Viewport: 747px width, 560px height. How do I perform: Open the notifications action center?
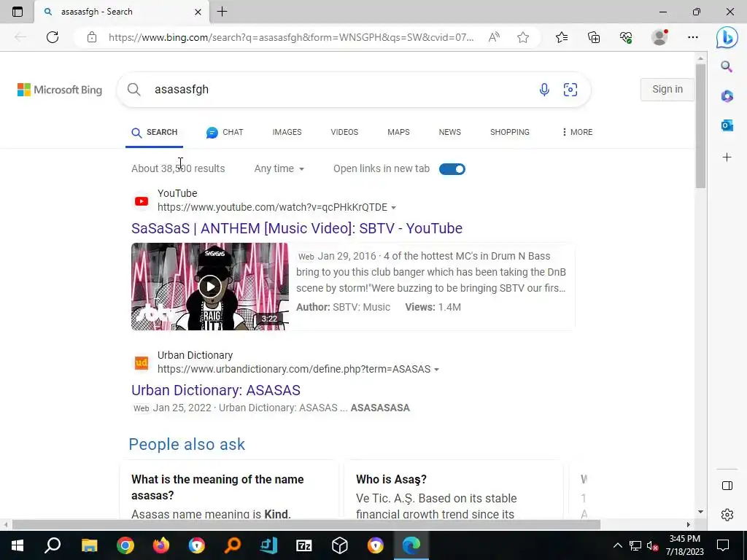pos(723,545)
